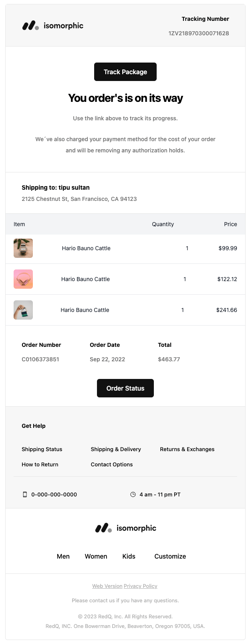This screenshot has width=250, height=644.
Task: Click the isomorphic logo in the footer
Action: 125,528
